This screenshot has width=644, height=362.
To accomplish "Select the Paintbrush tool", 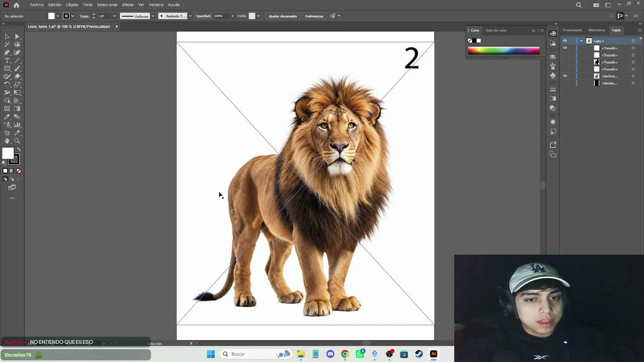I will [x=17, y=68].
